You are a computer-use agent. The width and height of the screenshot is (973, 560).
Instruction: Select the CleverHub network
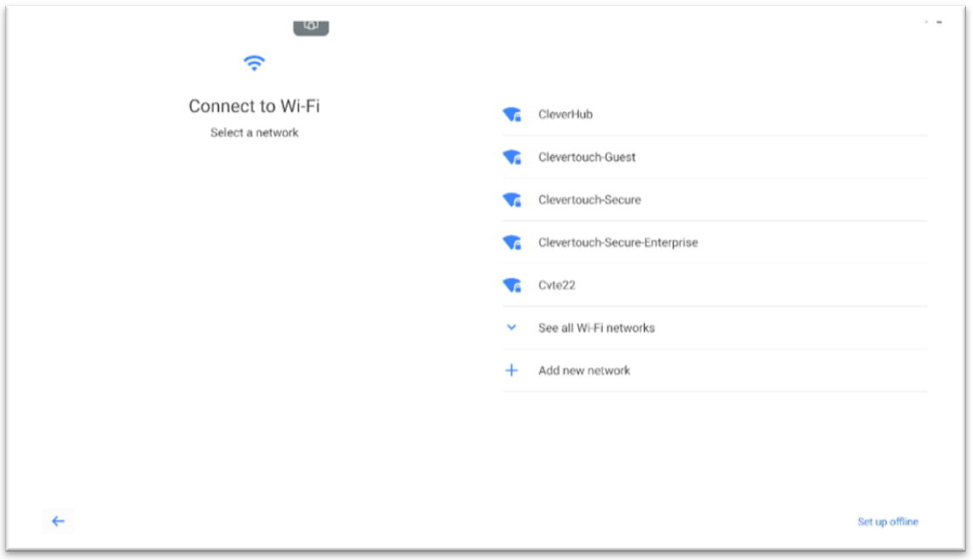565,115
